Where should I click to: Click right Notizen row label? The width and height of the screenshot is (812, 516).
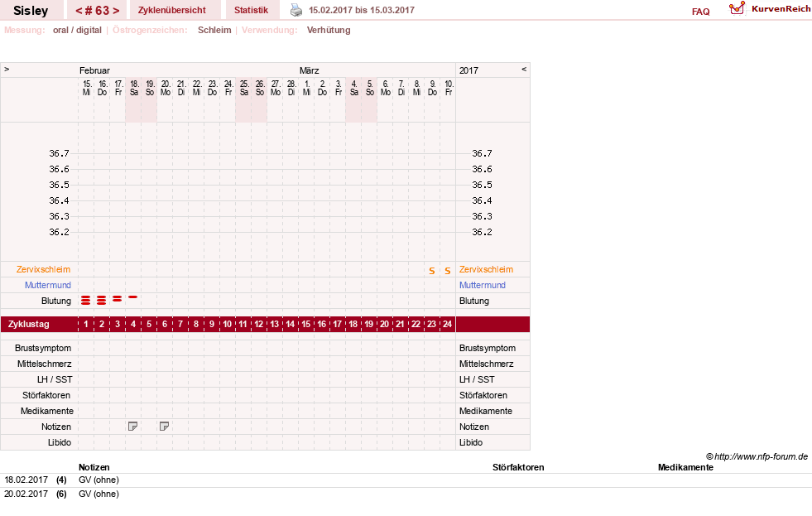coord(473,427)
